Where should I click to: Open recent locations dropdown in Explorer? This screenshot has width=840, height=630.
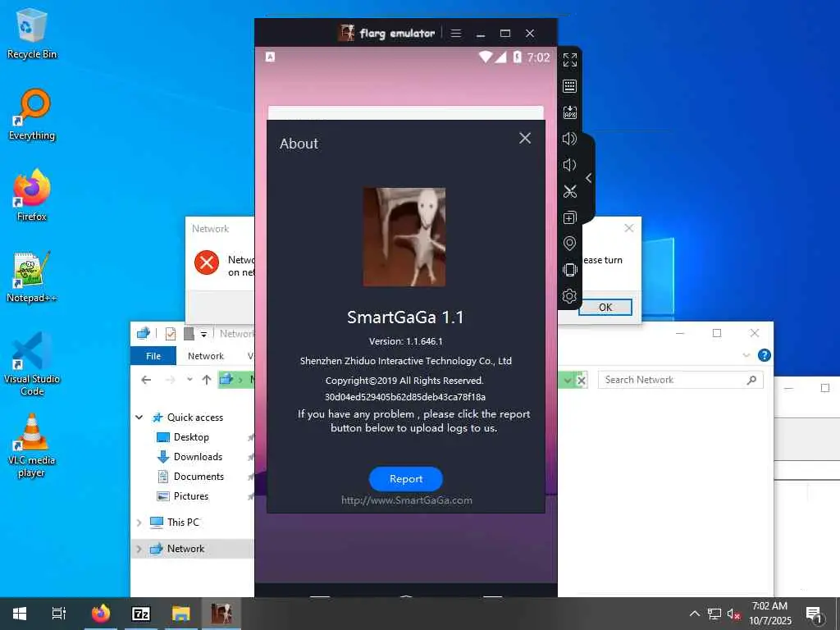click(x=189, y=380)
